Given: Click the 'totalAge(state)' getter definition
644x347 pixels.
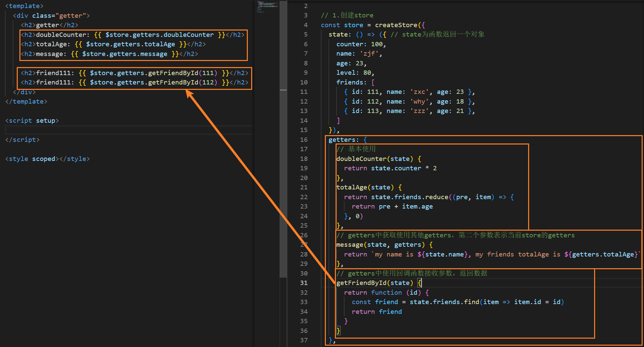Looking at the screenshot, I should pos(365,187).
